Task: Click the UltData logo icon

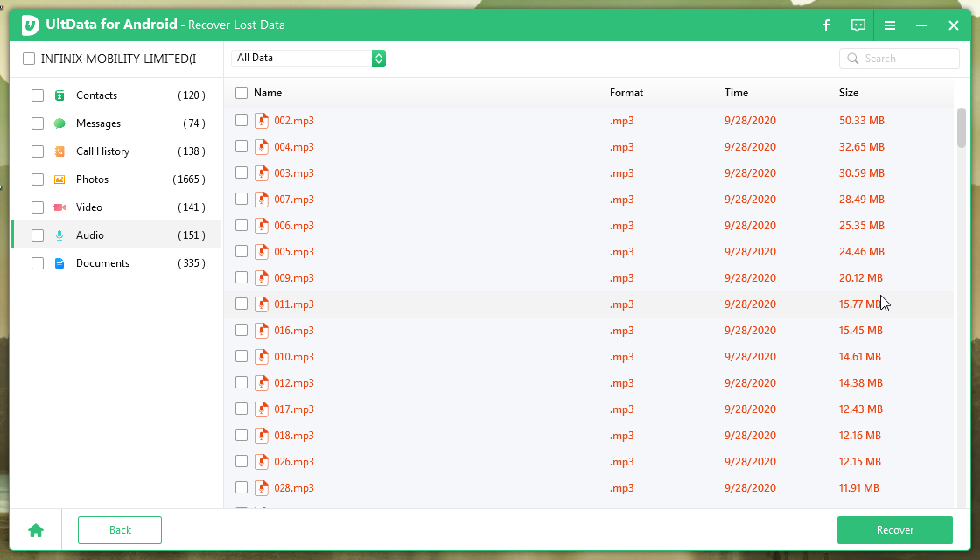Action: point(30,25)
